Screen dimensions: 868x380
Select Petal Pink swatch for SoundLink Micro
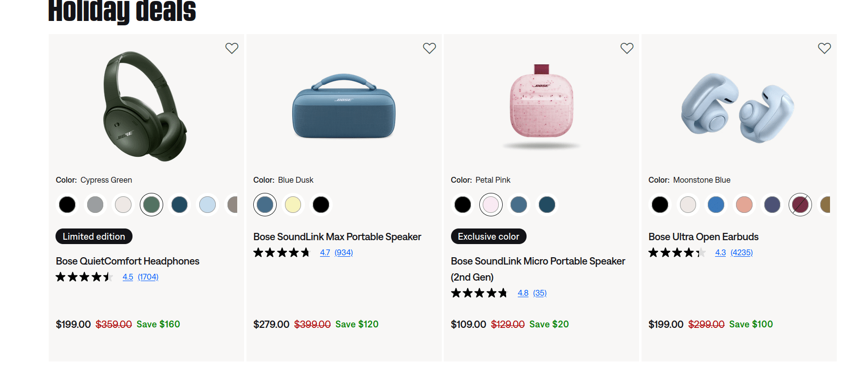(491, 205)
